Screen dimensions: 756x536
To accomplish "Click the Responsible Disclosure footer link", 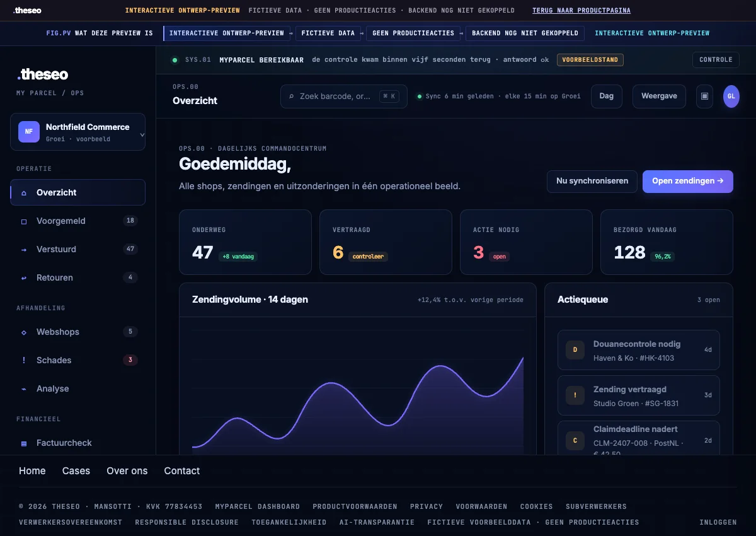I will tap(187, 523).
